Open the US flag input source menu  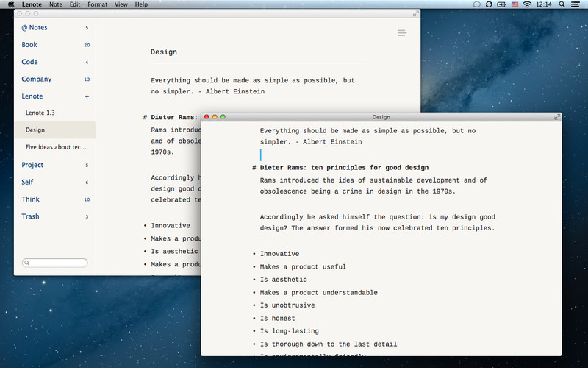tap(515, 4)
